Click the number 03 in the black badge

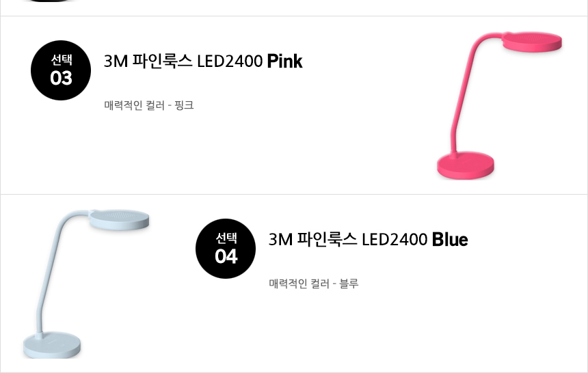61,79
